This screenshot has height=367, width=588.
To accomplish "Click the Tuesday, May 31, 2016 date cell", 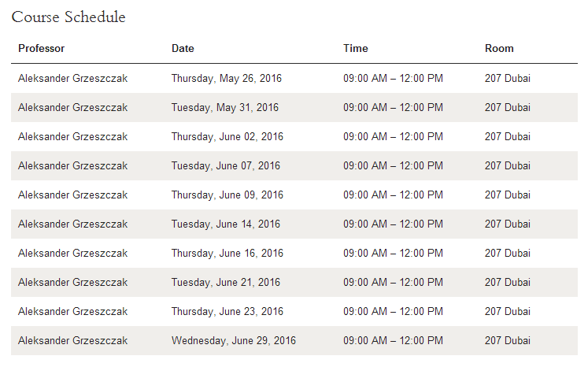I will pyautogui.click(x=225, y=108).
